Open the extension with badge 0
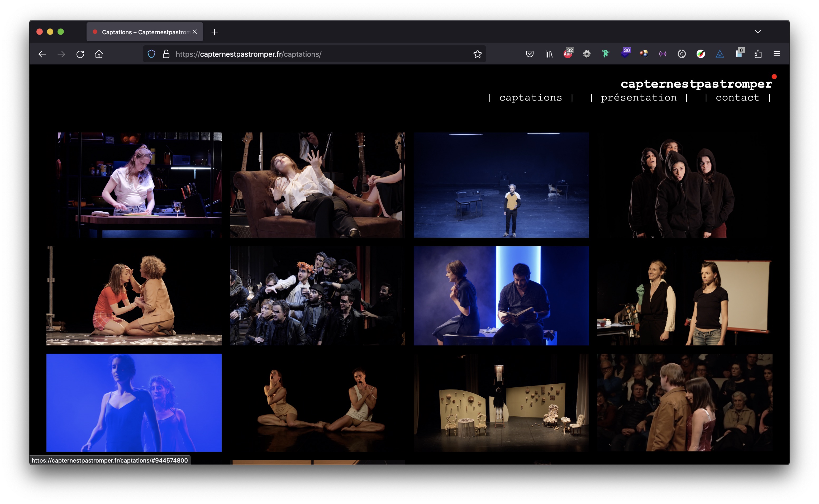The height and width of the screenshot is (504, 819). tap(739, 53)
